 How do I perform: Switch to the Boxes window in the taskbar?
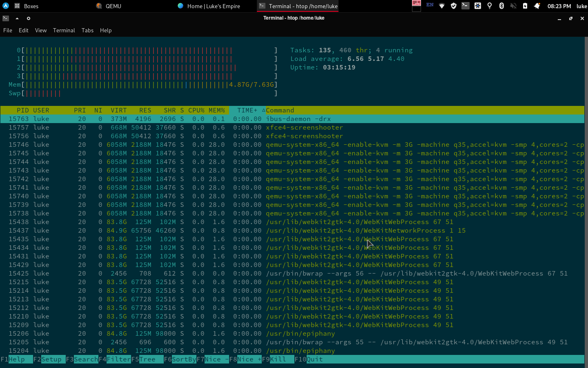click(x=27, y=6)
